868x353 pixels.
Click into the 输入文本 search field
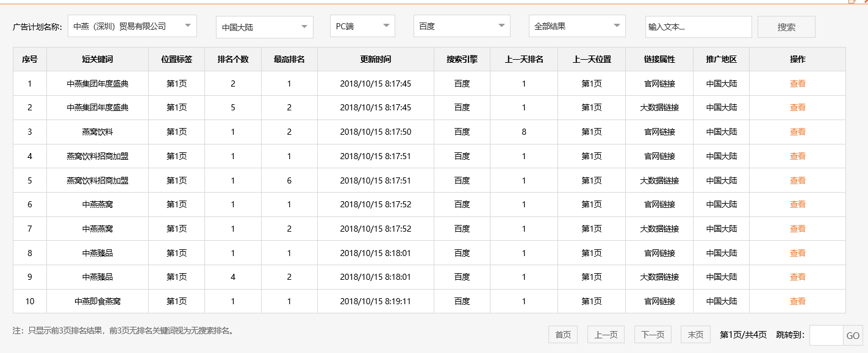[698, 26]
